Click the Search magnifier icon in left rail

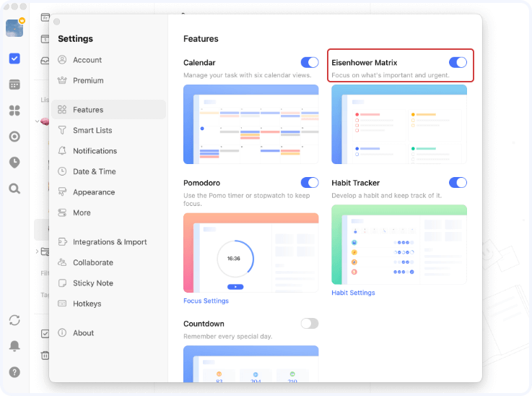coord(14,189)
